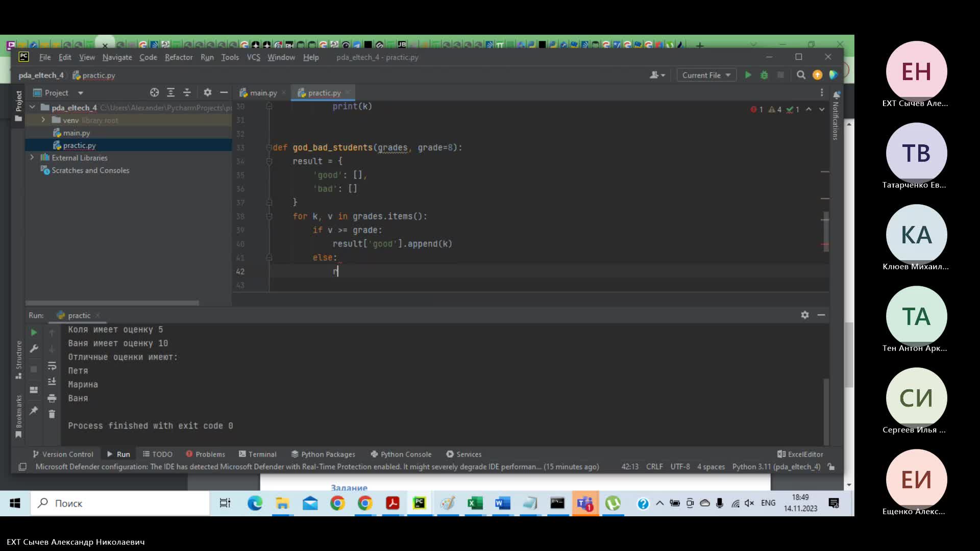Collapse god_bad_students function fold marker
Screen dimensions: 980x551
tap(269, 147)
